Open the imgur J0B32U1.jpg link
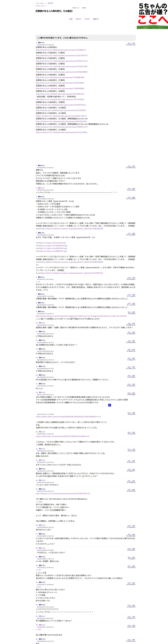The height and width of the screenshot is (644, 168). pos(53,251)
